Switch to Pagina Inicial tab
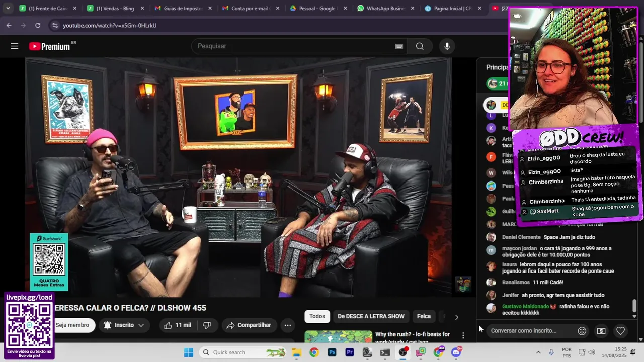 pos(452,8)
